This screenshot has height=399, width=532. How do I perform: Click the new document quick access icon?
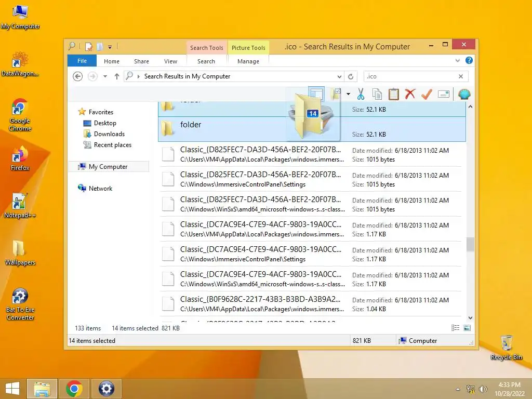click(88, 46)
